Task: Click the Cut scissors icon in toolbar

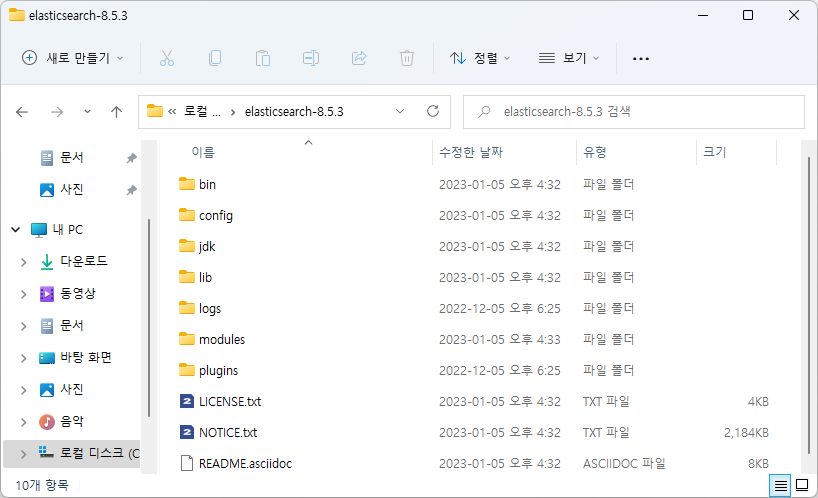Action: (167, 58)
